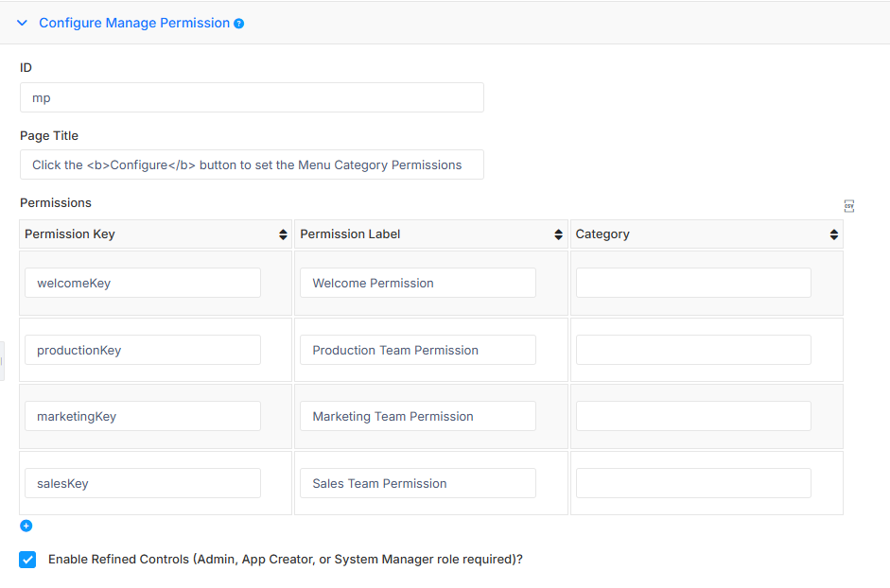Click the Page Title input field
The image size is (890, 588).
(252, 164)
